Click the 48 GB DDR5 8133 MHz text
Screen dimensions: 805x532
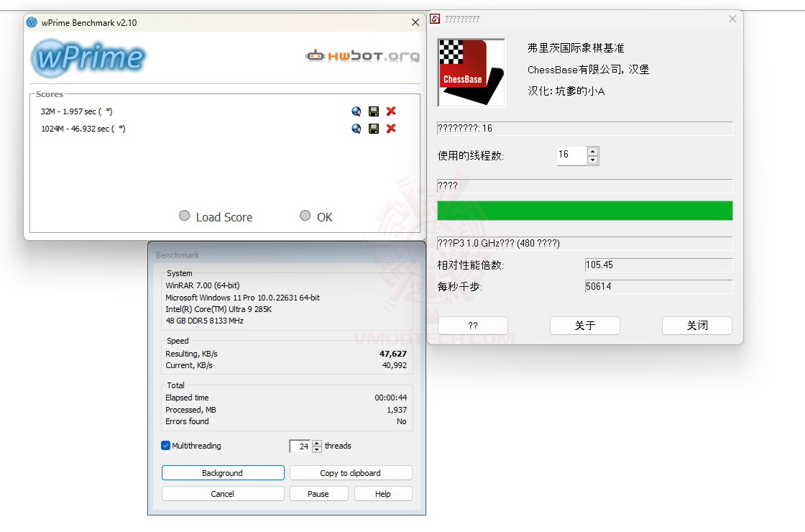click(204, 321)
